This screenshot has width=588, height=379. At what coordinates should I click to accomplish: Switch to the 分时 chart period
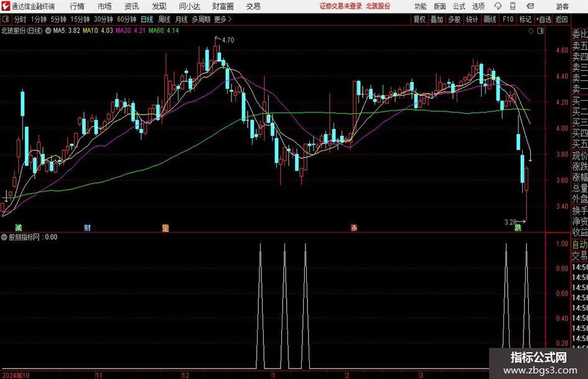click(21, 19)
